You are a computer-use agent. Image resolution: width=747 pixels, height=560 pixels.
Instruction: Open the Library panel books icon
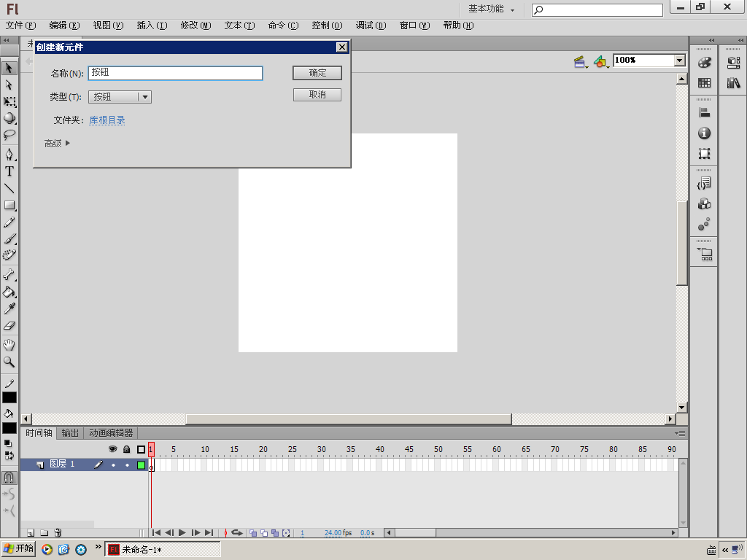(733, 83)
